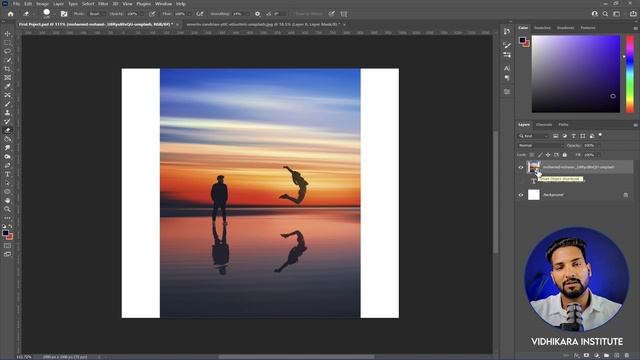Switch to the Swatches tab
Screen dimensions: 640x360
[x=542, y=28]
